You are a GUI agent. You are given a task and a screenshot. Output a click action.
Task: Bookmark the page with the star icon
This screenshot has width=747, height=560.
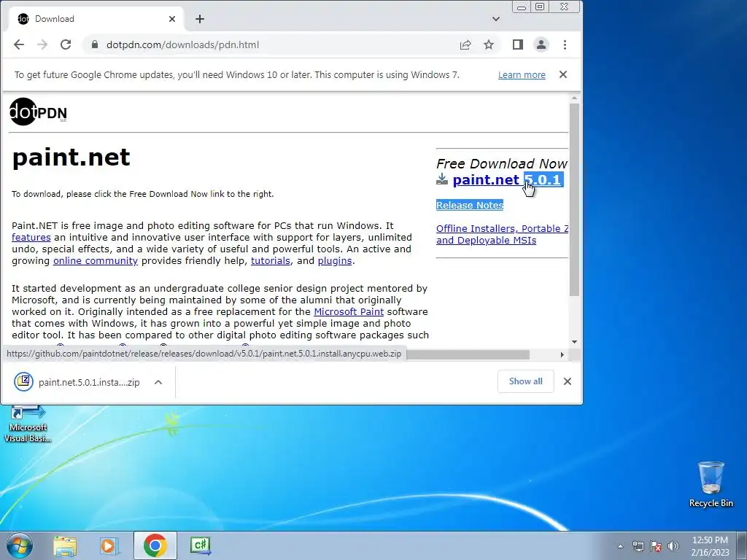pos(489,44)
